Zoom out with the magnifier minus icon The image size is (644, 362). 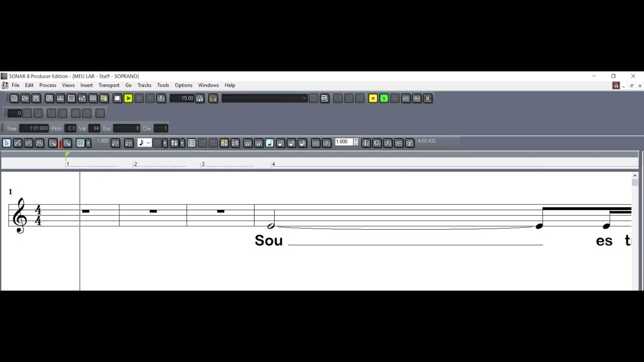(x=52, y=143)
